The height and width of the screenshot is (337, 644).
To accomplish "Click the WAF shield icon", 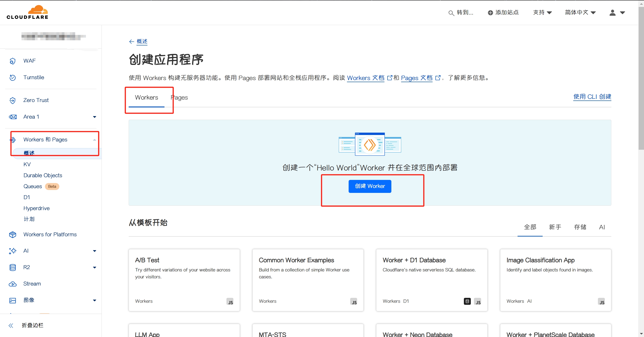I will point(13,61).
